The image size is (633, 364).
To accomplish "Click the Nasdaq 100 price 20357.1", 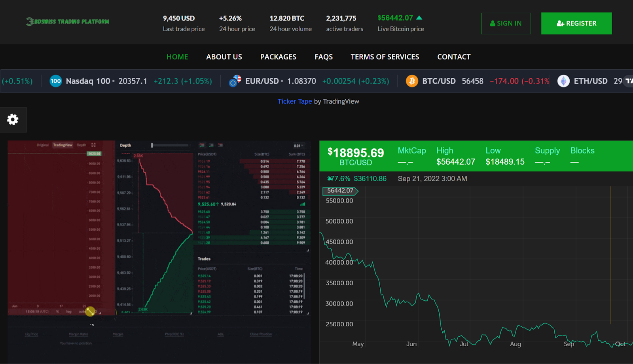I will 133,81.
